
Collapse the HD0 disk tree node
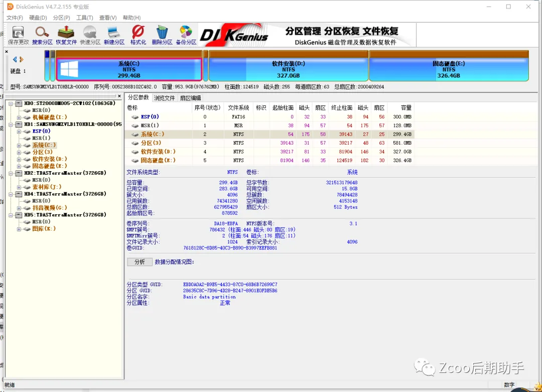point(11,104)
